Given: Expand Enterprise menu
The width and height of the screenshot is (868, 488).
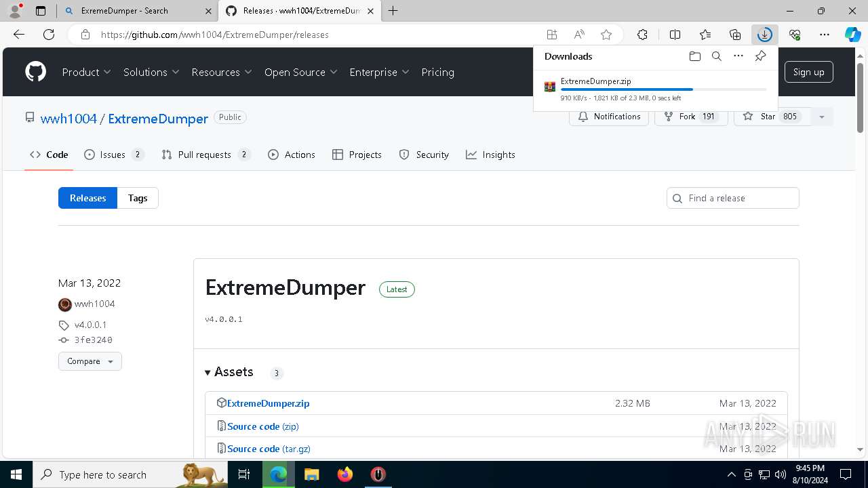Looking at the screenshot, I should coord(379,72).
